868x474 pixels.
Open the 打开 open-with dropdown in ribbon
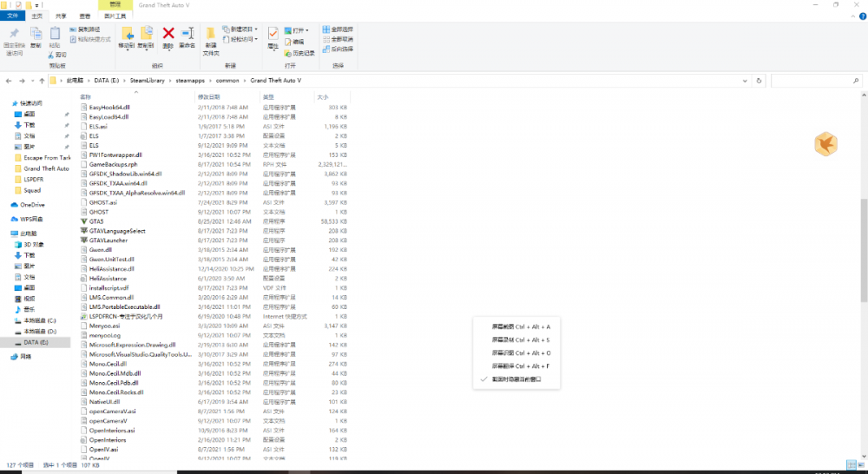[x=297, y=30]
